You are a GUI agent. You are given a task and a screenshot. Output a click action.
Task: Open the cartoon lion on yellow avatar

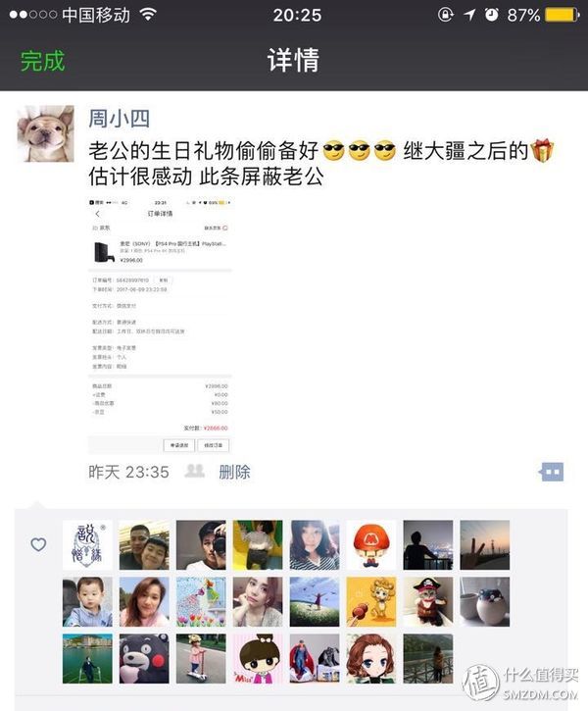coord(371,602)
